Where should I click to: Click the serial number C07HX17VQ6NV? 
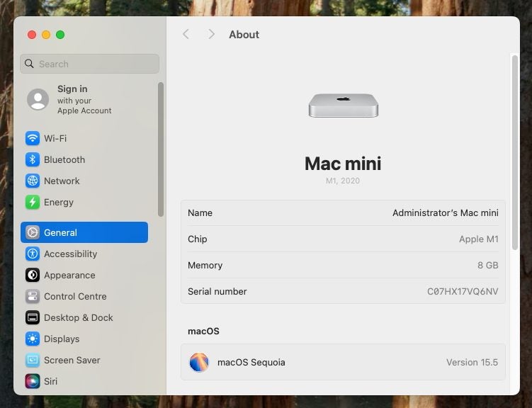pos(463,291)
